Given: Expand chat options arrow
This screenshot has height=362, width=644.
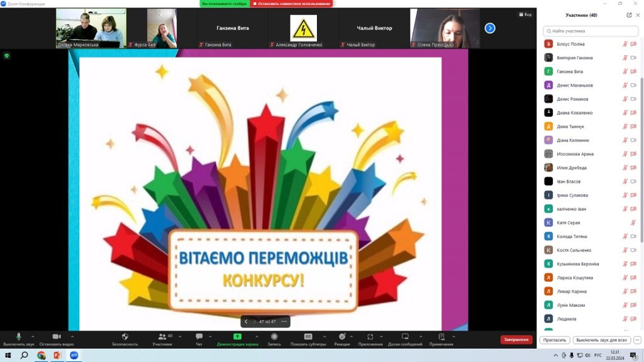Looking at the screenshot, I should click(x=210, y=337).
